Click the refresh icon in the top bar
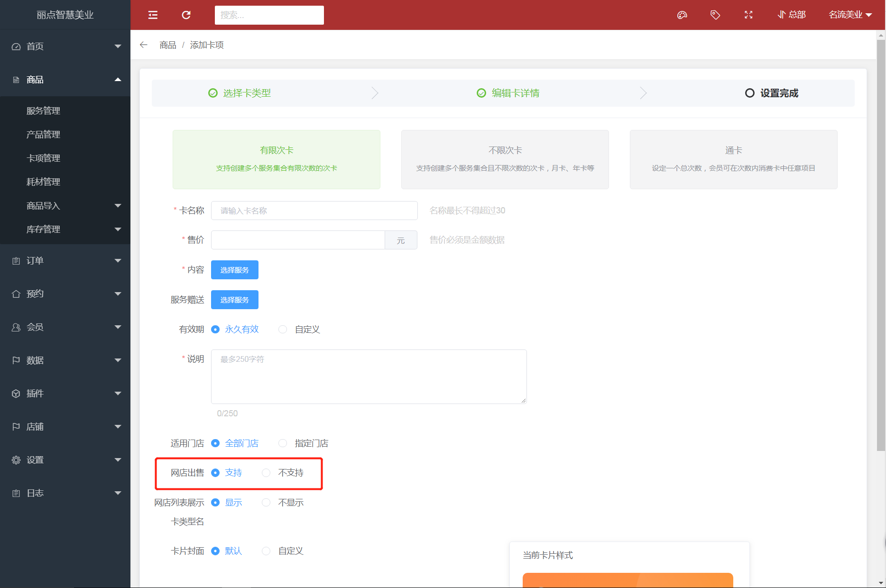Viewport: 886px width, 588px height. [186, 15]
